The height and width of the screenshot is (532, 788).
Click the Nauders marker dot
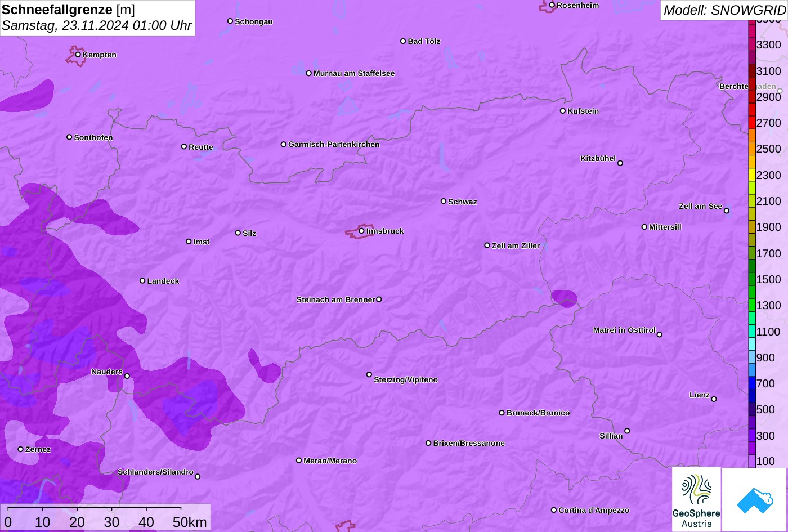(x=127, y=376)
